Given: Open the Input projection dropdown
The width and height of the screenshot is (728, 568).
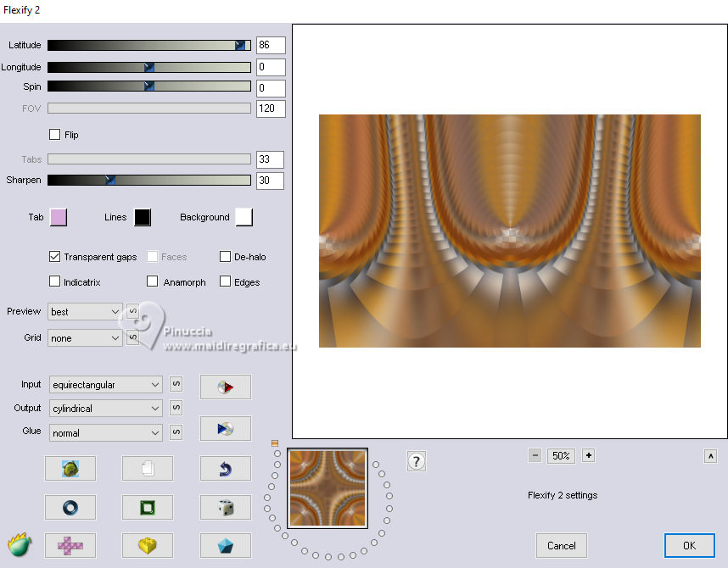Looking at the screenshot, I should 106,385.
